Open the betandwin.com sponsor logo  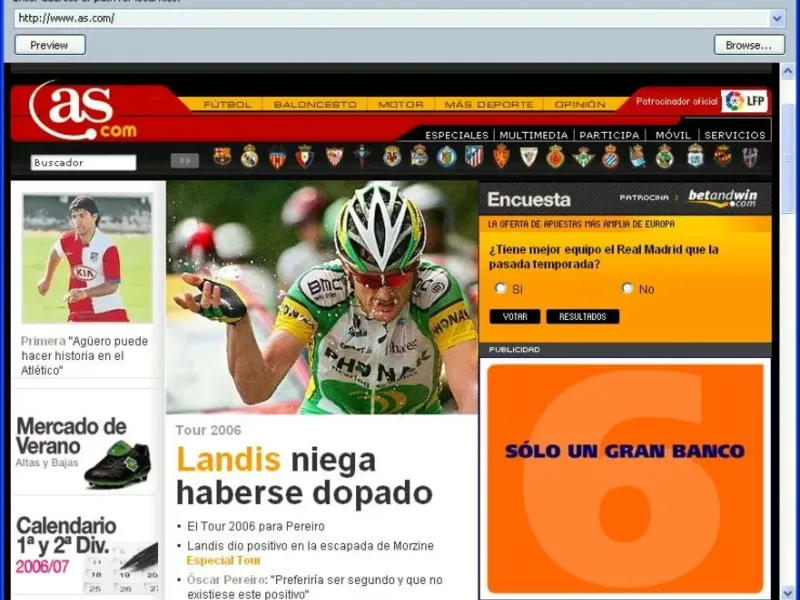tap(722, 198)
